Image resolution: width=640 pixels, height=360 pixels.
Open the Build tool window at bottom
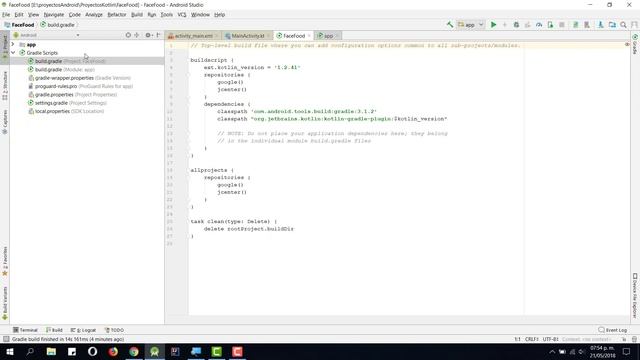(x=54, y=330)
